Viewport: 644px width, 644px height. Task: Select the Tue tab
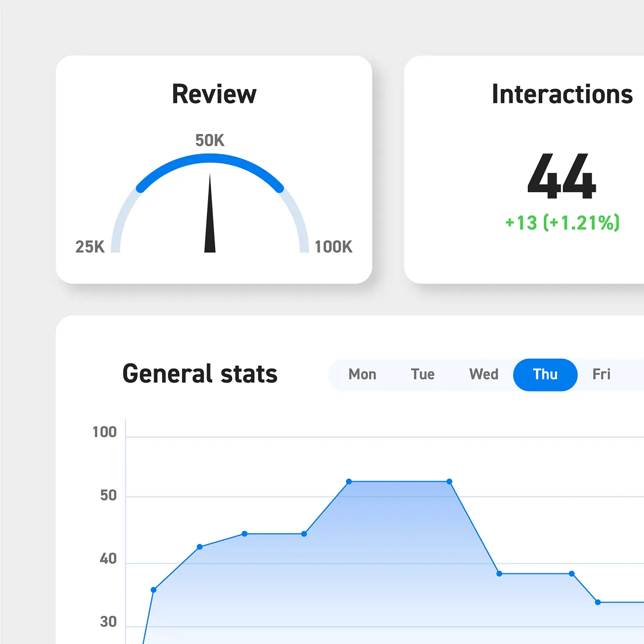(423, 374)
